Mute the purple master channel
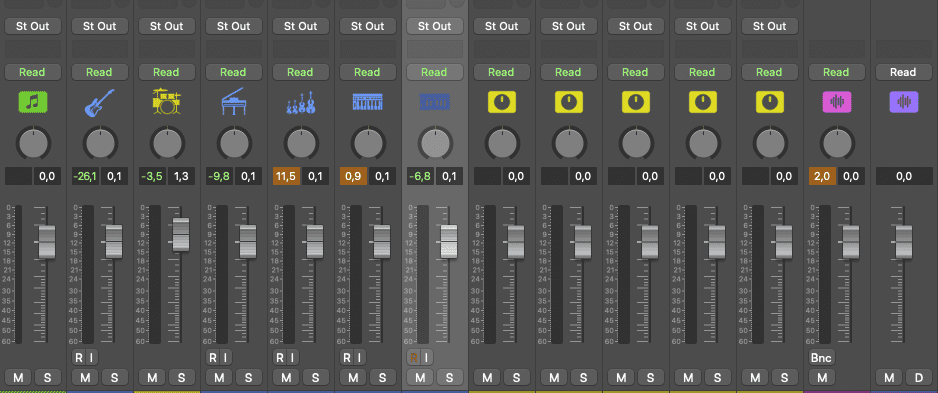Screen dimensions: 938x393 890,377
